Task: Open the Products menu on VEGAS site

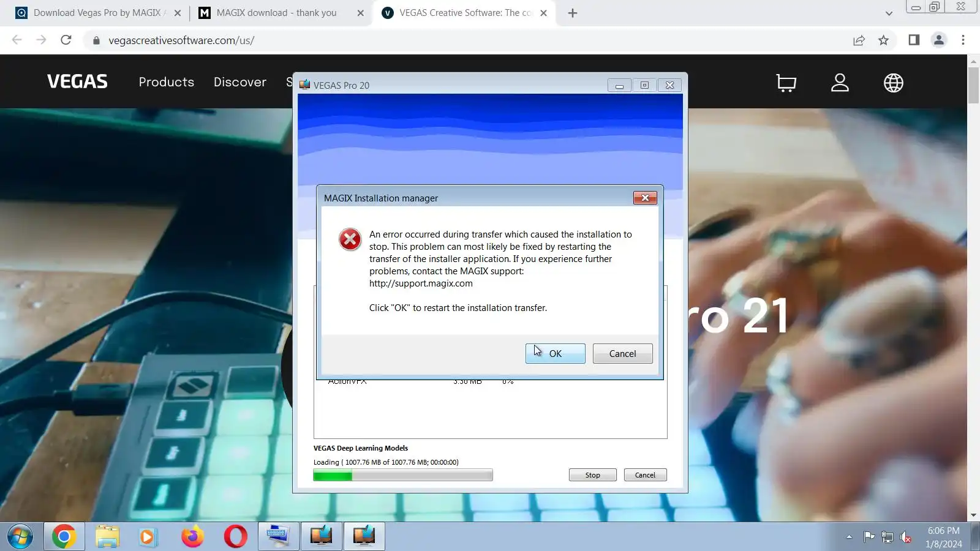Action: pos(166,82)
